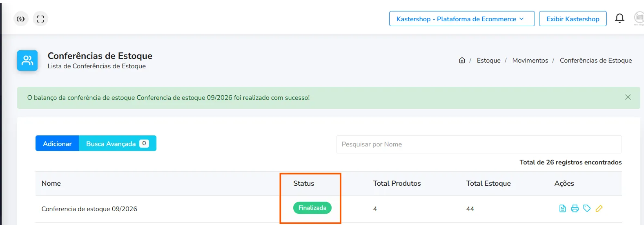
Task: Click the Conferências de Estoque users icon
Action: pyautogui.click(x=27, y=61)
